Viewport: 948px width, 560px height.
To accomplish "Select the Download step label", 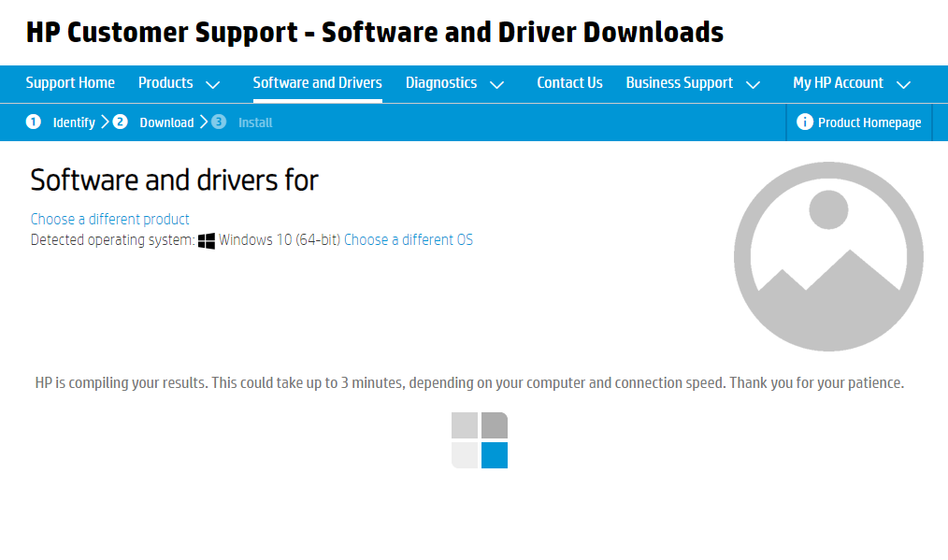I will pos(166,122).
